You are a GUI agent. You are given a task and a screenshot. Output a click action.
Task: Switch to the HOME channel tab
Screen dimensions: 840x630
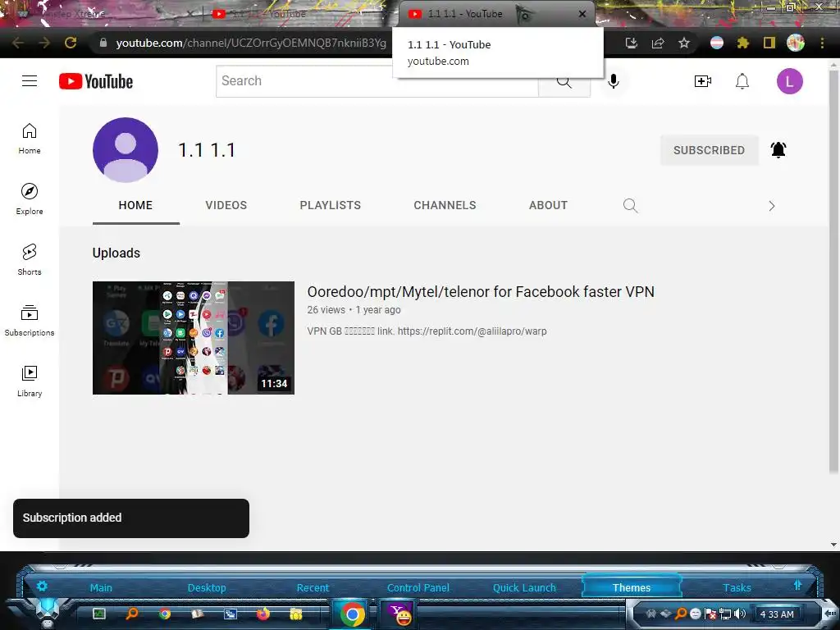coord(135,205)
